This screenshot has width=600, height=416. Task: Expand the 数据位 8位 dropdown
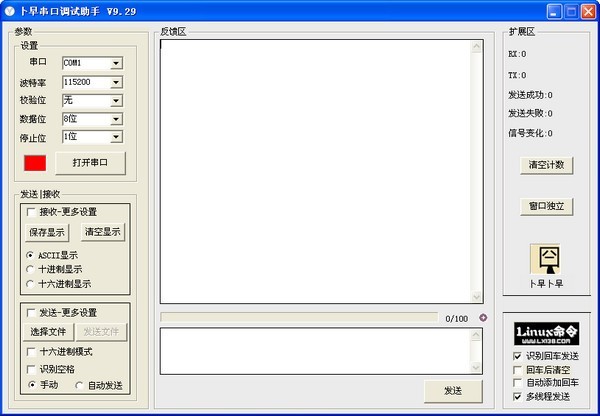pos(116,119)
